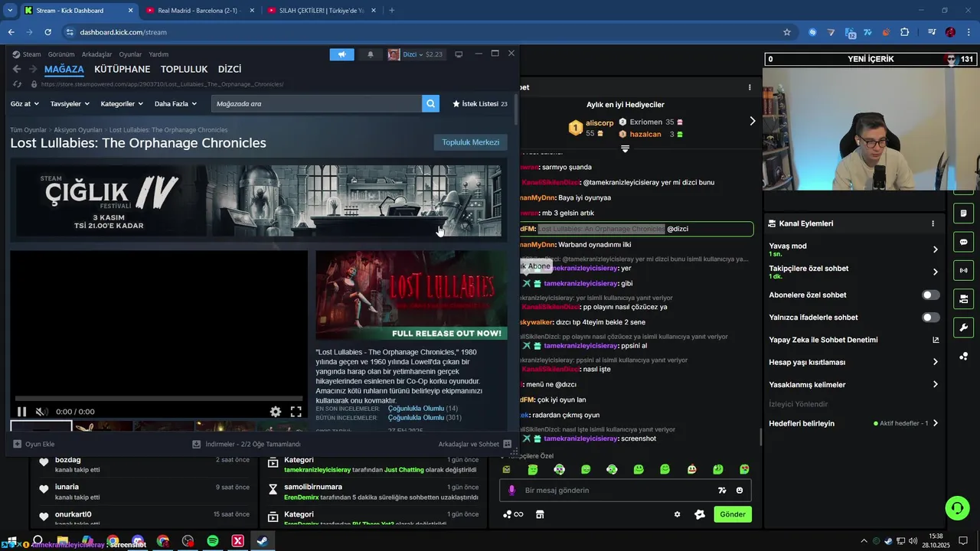
Task: Open the DİZCİ profile tab
Action: coord(230,69)
